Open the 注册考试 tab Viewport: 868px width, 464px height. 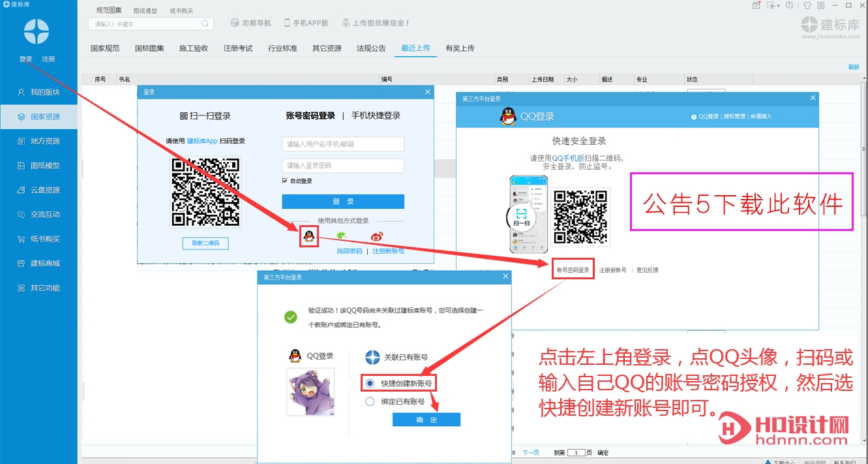pyautogui.click(x=238, y=48)
